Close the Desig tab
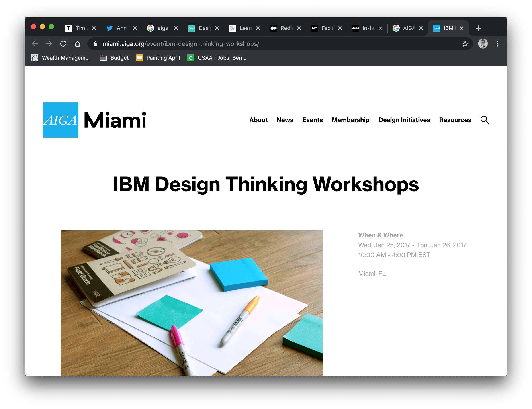This screenshot has height=409, width=532. click(217, 28)
